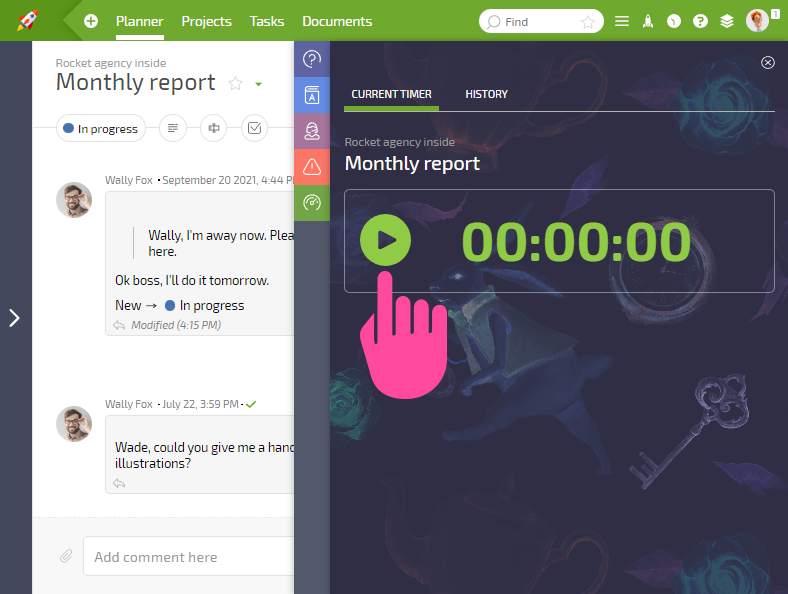Image resolution: width=788 pixels, height=594 pixels.
Task: Click the Find search field
Action: 541,22
